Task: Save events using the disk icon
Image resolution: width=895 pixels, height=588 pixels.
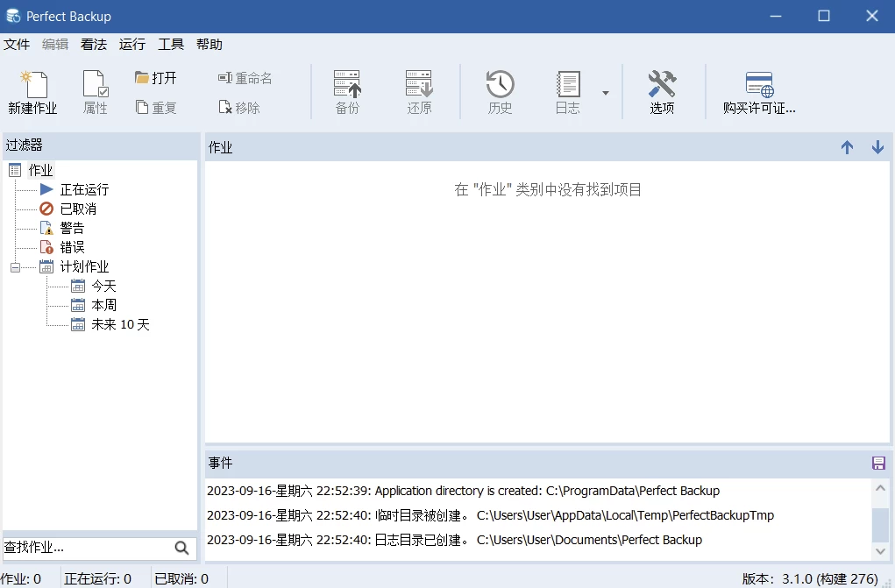Action: pos(880,463)
